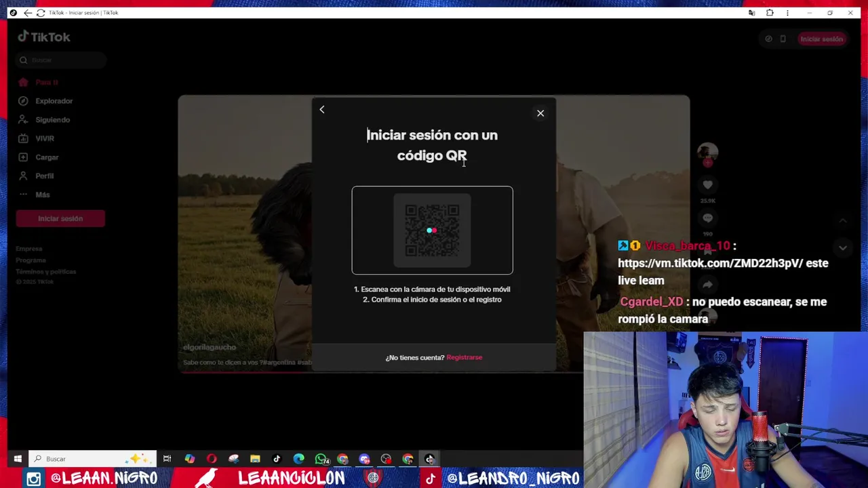868x488 pixels.
Task: Open the browser three-dot menu
Action: 787,13
